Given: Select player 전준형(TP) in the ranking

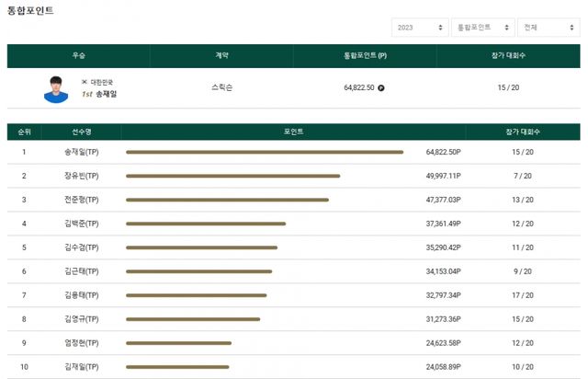Looking at the screenshot, I should 82,200.
